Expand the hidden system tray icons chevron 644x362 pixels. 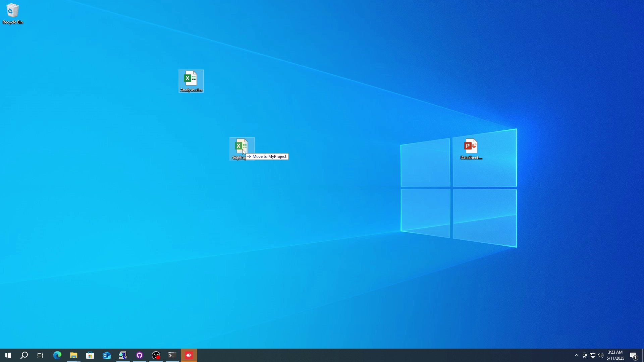click(x=576, y=355)
